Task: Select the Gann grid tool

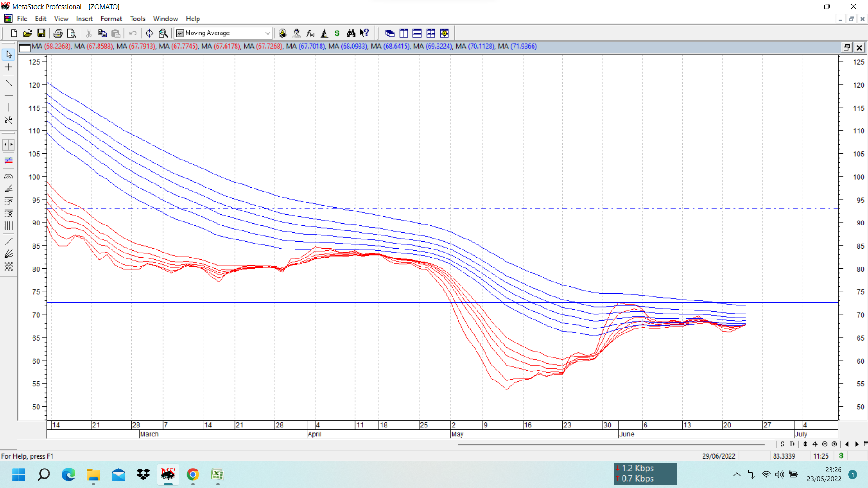Action: click(x=8, y=267)
